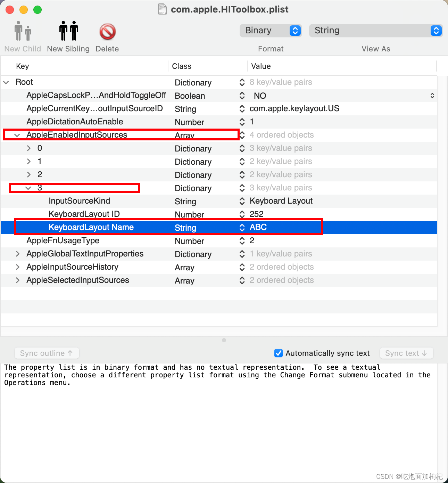Screen dimensions: 448x483
Task: Click the Sync text button
Action: (406, 353)
